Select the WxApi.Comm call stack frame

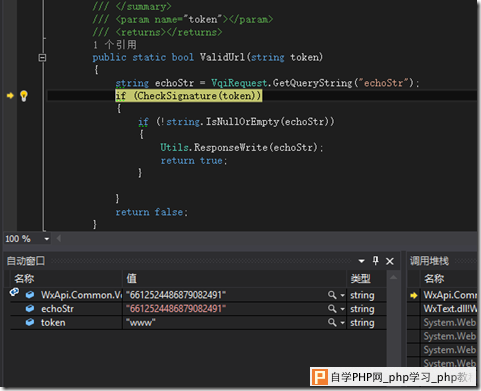pos(450,295)
